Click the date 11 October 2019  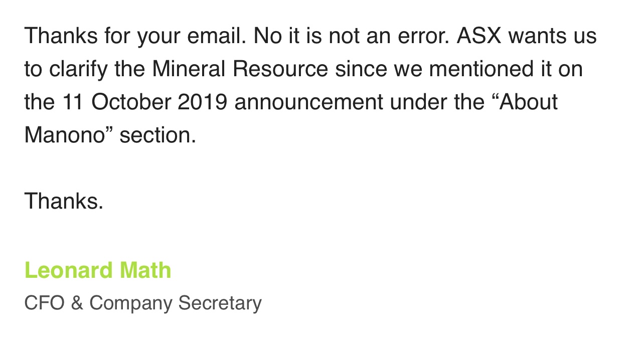145,102
